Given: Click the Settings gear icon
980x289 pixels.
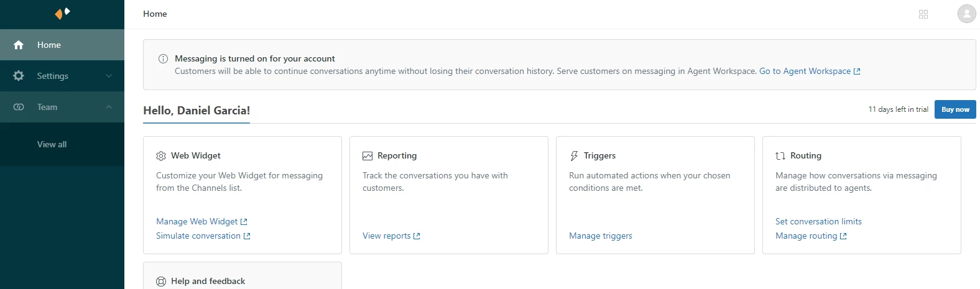Looking at the screenshot, I should coord(19,76).
